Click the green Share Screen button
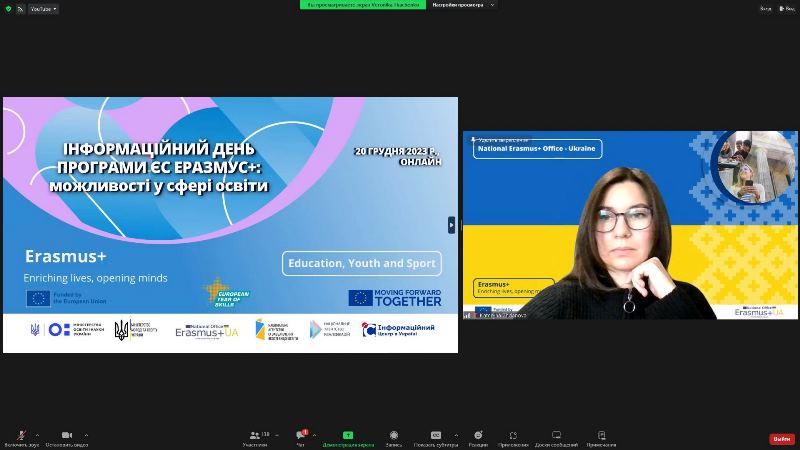This screenshot has width=800, height=450. click(x=348, y=435)
